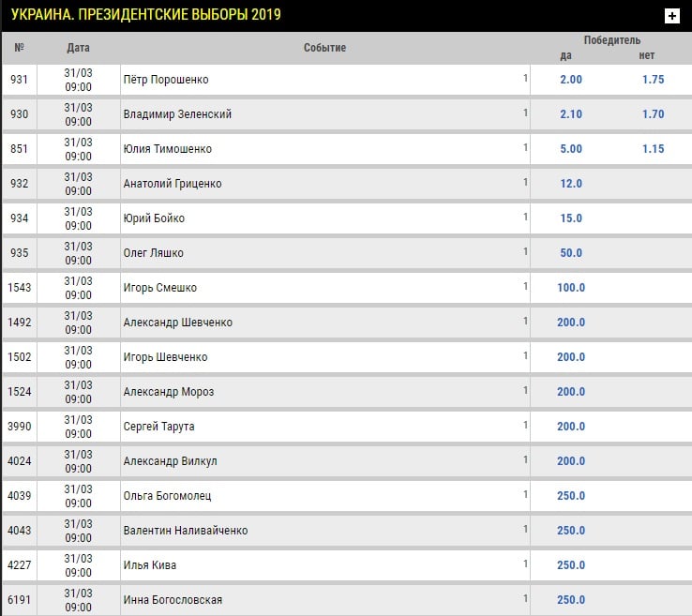Click the extra markets count in Пётр Порошенко row
Screen dimensions: 692x616
(x=525, y=78)
